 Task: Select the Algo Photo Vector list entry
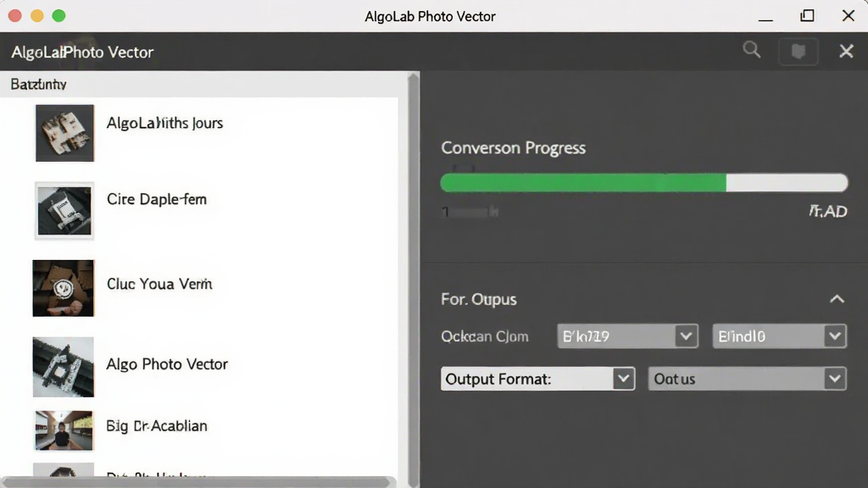click(167, 364)
